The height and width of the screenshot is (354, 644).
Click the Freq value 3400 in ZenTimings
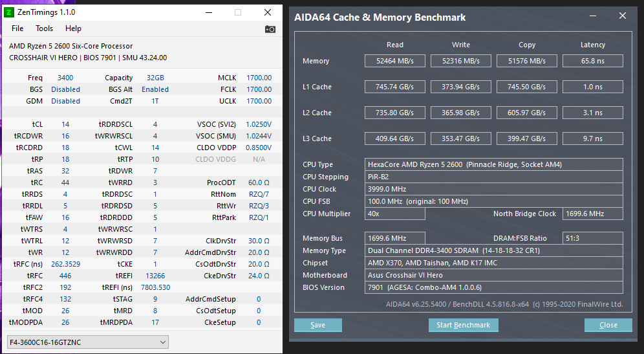[65, 78]
